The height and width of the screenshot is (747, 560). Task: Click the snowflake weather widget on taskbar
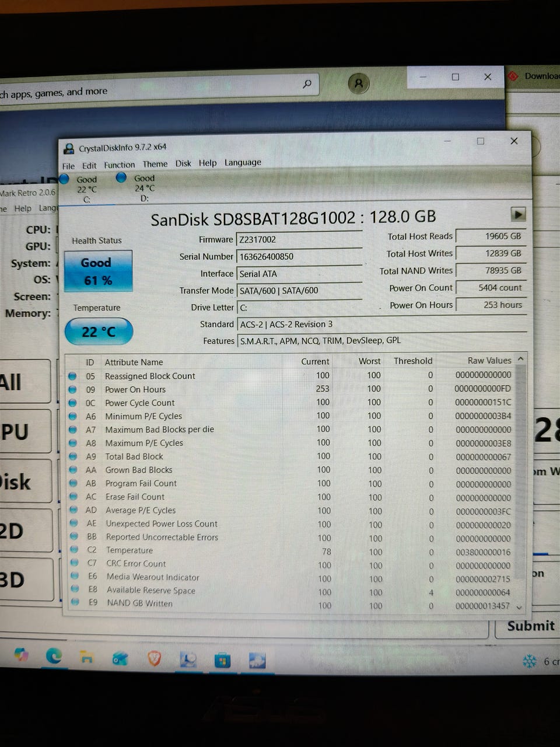pos(529,661)
